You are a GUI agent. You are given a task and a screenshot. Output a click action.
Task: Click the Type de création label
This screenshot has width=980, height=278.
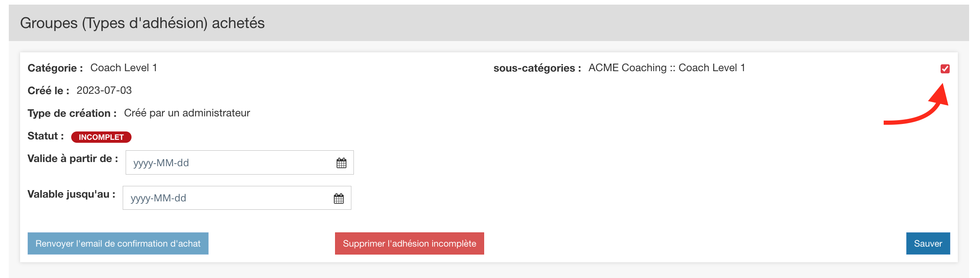pyautogui.click(x=72, y=113)
